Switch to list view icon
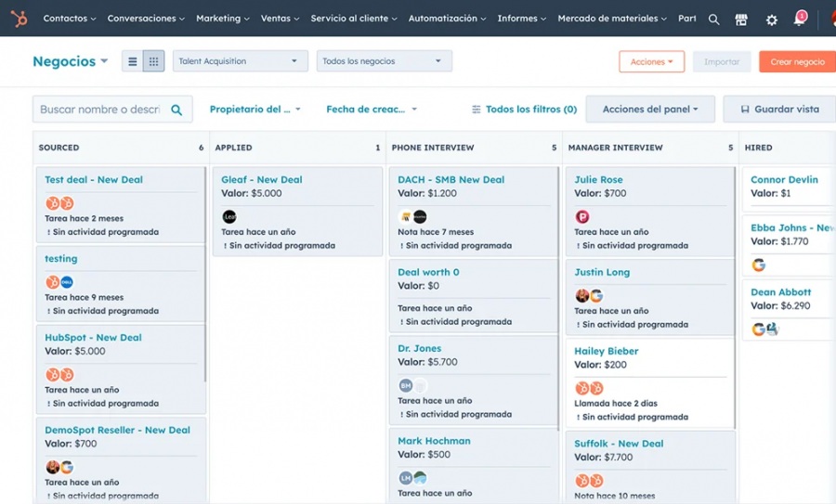This screenshot has width=836, height=504. click(132, 62)
